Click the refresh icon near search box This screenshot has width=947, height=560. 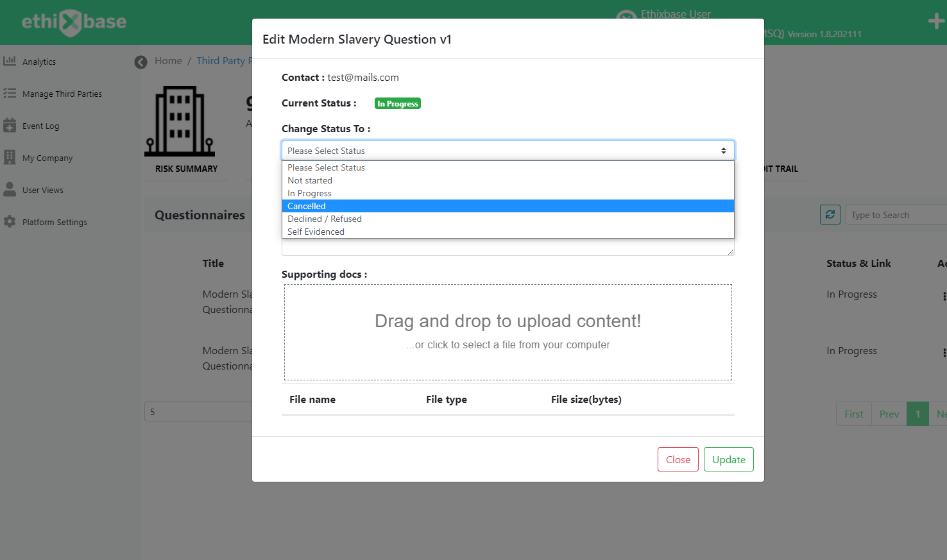tap(830, 215)
